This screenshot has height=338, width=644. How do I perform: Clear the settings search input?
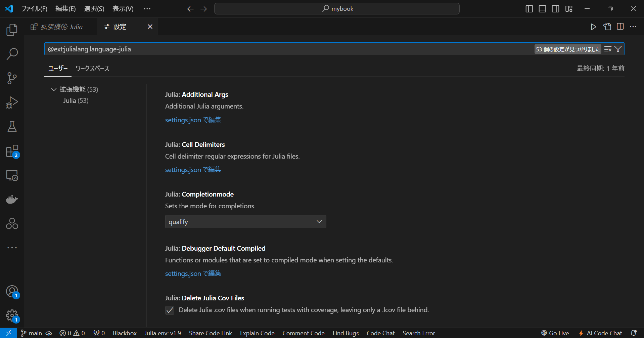[608, 49]
